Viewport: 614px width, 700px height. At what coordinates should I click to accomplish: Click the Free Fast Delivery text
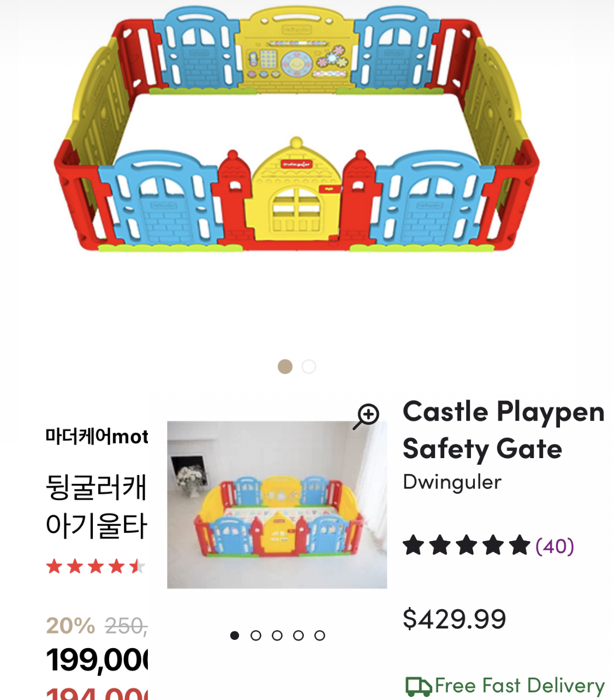[x=520, y=686]
